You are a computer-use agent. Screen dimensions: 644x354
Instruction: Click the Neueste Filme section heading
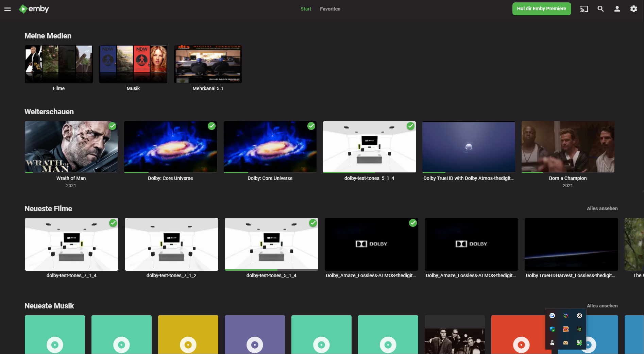click(48, 208)
